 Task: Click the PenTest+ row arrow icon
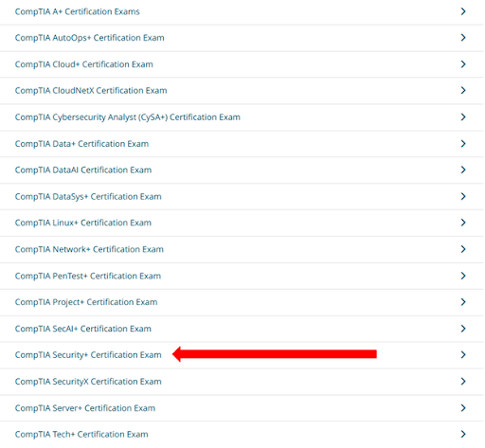tap(463, 276)
